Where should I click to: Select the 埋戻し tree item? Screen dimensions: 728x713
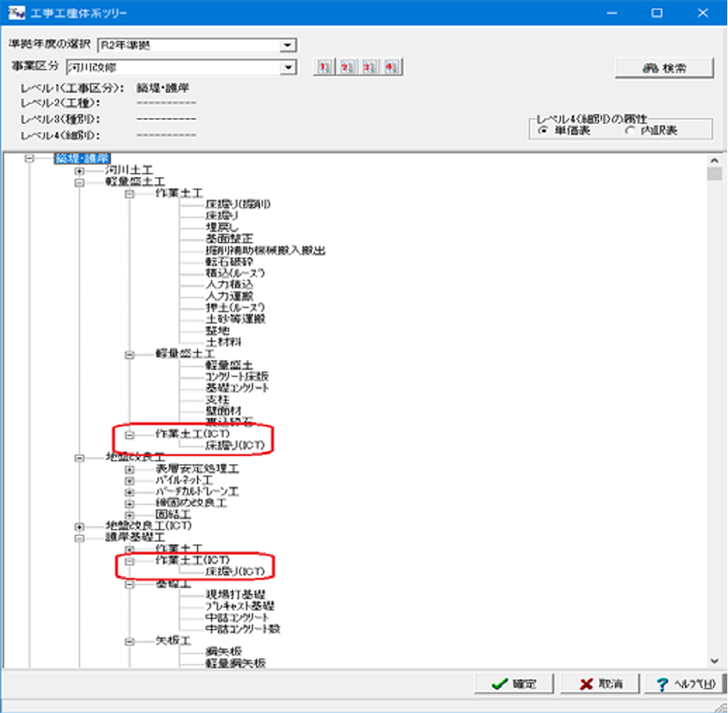pos(222,227)
